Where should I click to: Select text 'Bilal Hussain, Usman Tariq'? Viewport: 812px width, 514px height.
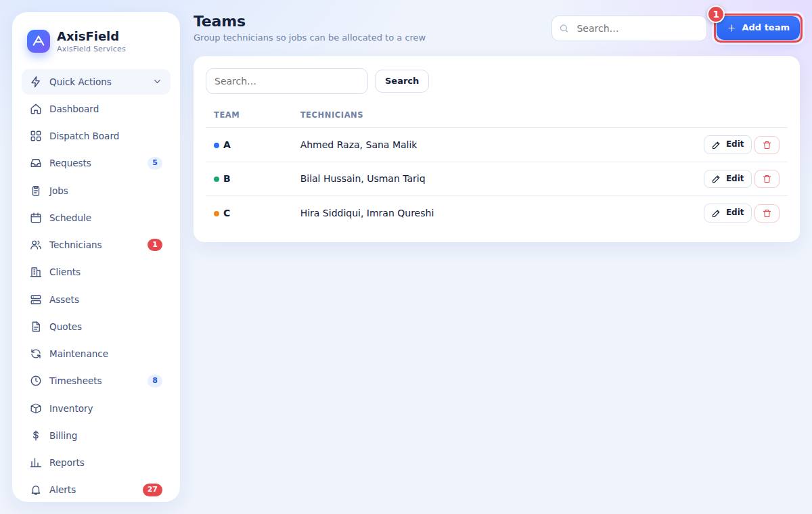[363, 179]
